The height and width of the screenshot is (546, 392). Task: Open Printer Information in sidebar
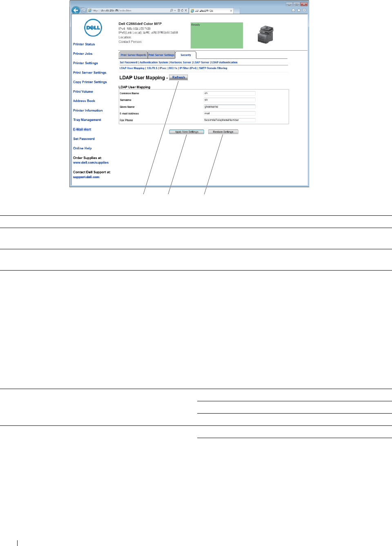coord(88,110)
